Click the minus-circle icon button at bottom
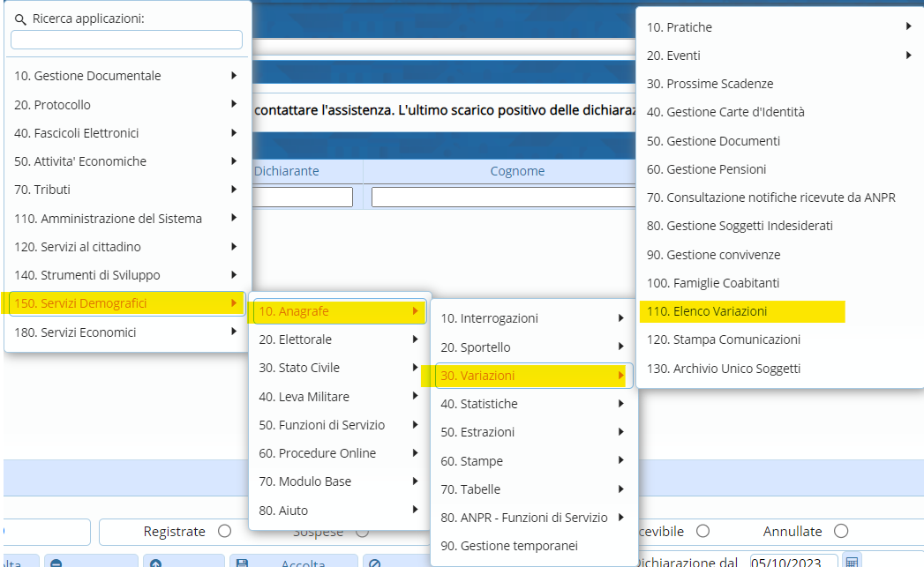 click(56, 563)
